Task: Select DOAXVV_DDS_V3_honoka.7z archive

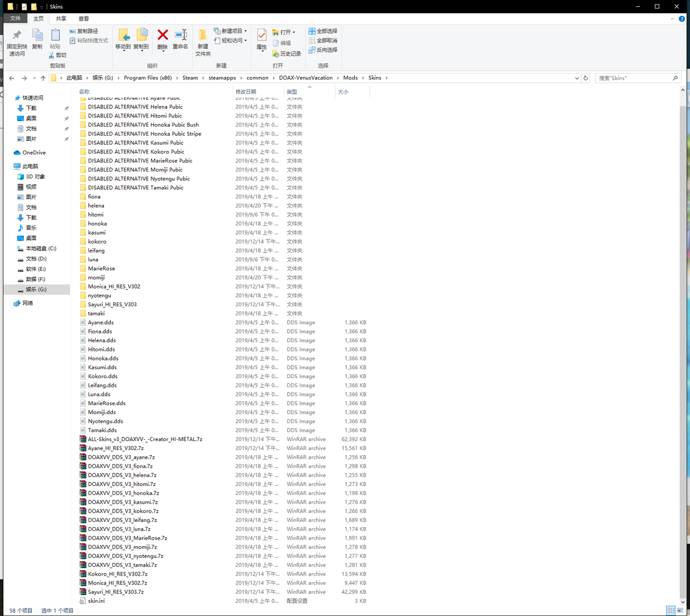Action: 123,493
